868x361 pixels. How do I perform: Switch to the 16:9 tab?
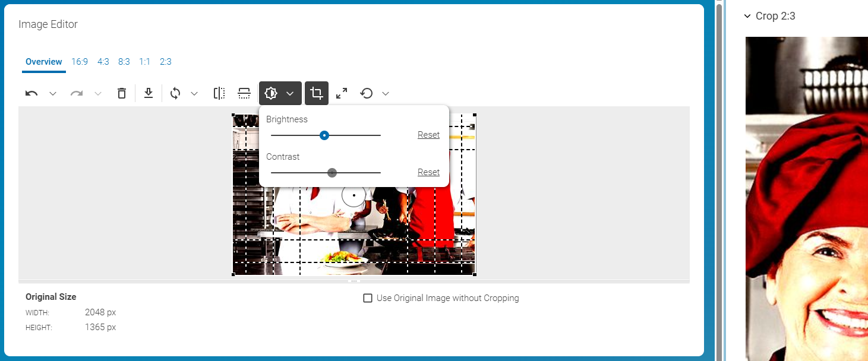[x=80, y=61]
